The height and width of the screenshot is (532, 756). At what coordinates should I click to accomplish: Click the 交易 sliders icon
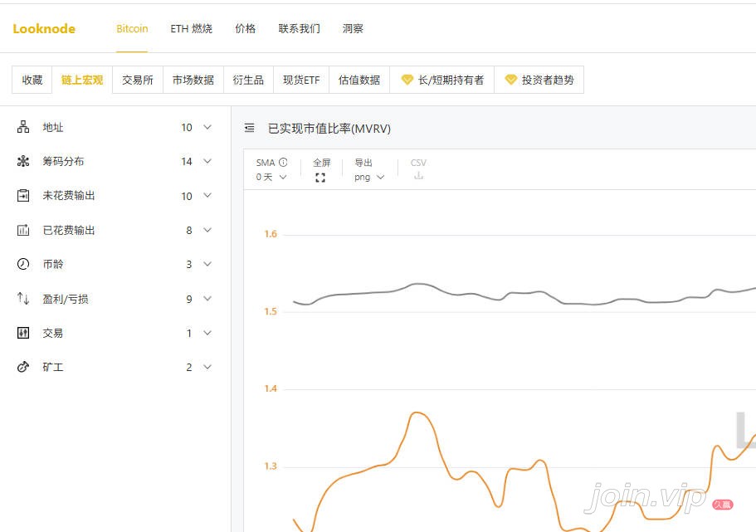23,333
